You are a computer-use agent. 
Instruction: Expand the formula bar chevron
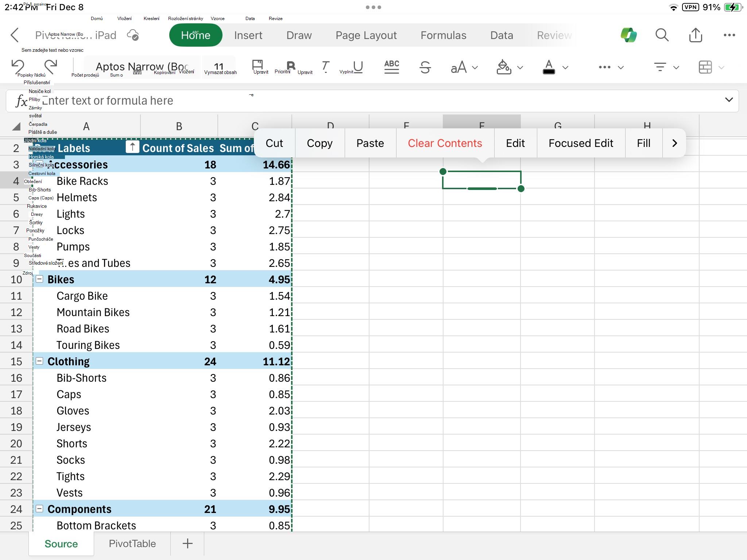coord(729,100)
